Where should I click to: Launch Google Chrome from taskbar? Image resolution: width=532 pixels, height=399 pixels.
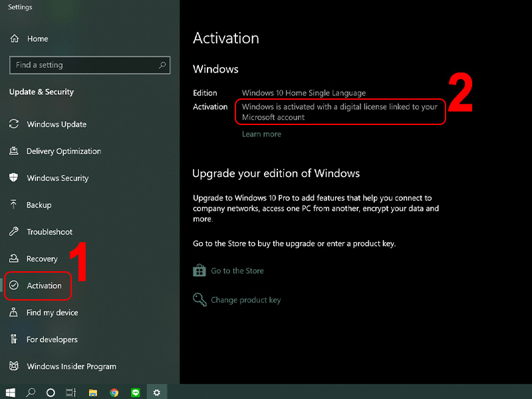pos(114,392)
